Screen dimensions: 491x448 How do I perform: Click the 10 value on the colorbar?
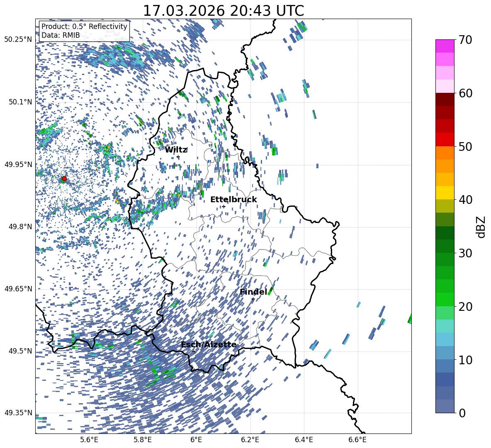[x=465, y=360]
